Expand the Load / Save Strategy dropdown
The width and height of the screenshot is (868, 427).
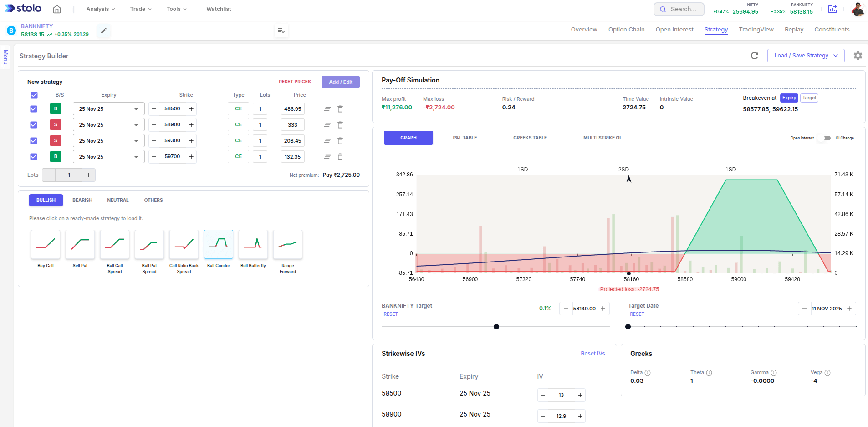pyautogui.click(x=806, y=56)
